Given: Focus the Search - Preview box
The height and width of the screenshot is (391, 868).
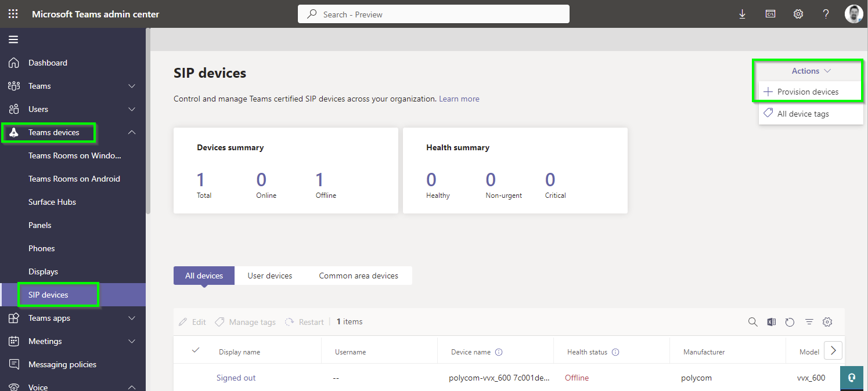Looking at the screenshot, I should pyautogui.click(x=434, y=15).
